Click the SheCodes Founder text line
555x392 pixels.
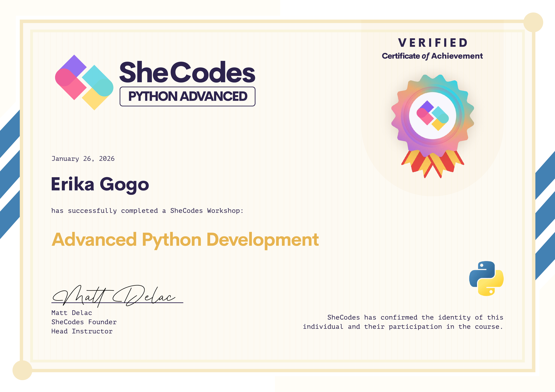pos(84,322)
